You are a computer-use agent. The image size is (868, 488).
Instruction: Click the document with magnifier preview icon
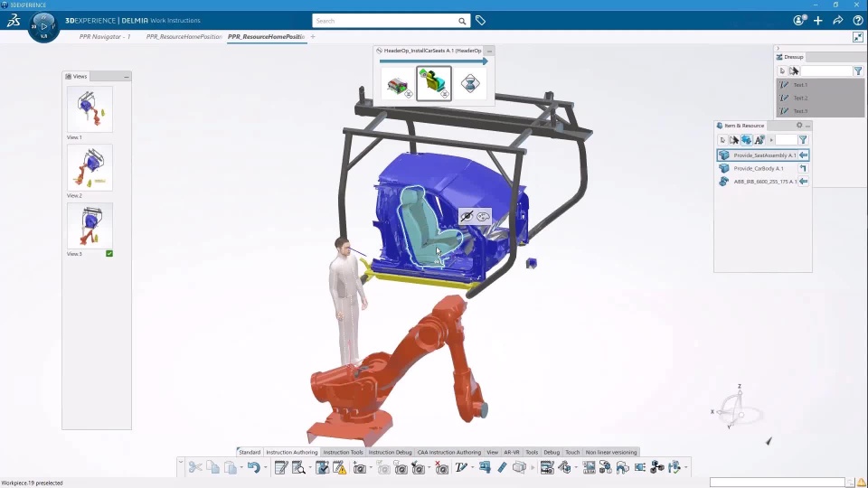click(x=299, y=467)
